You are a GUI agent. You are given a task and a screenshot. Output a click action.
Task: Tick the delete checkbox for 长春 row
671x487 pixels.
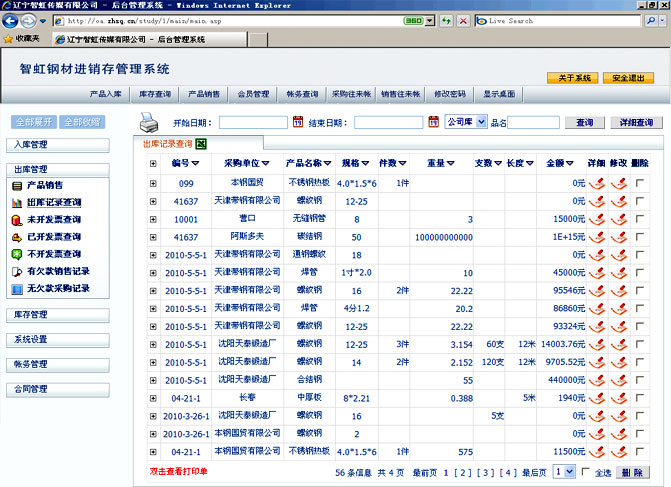click(640, 398)
